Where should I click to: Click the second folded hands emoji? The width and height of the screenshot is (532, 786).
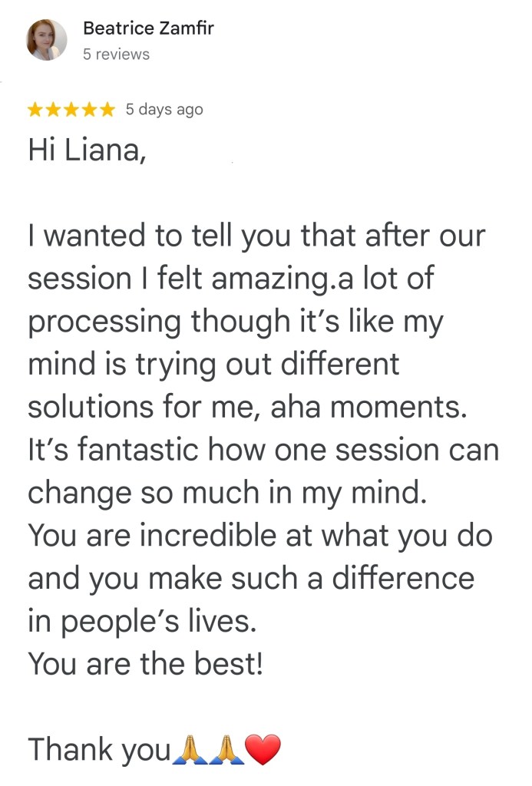pos(224,748)
